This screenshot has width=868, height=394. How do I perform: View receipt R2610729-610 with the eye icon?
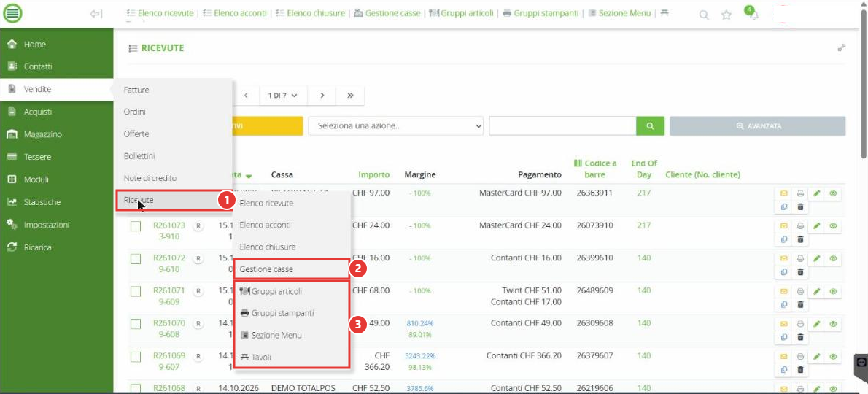coord(833,258)
